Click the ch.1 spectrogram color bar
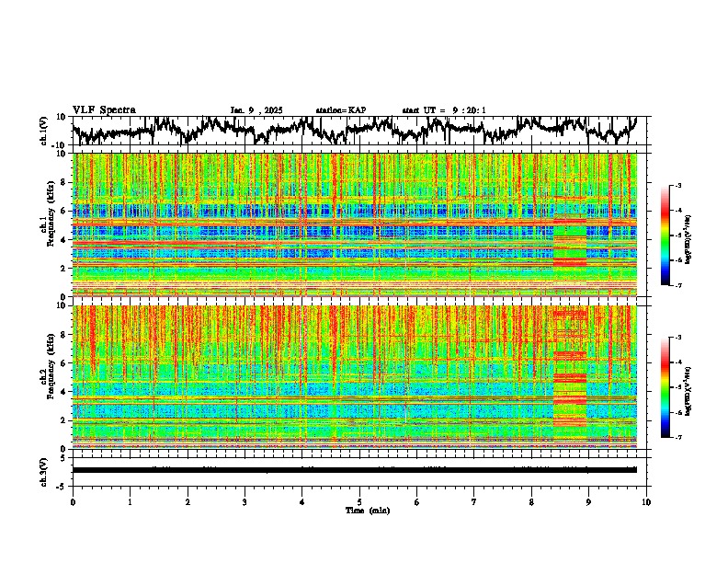 click(665, 236)
